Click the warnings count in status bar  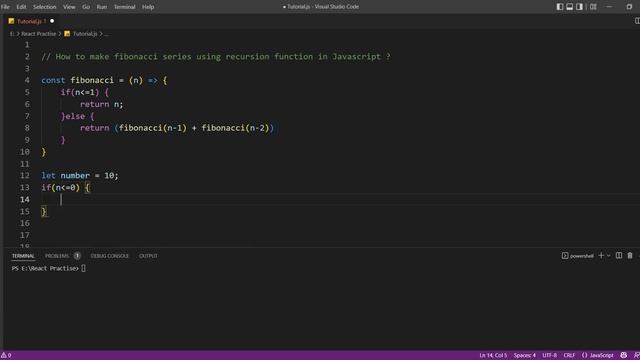coord(6,356)
